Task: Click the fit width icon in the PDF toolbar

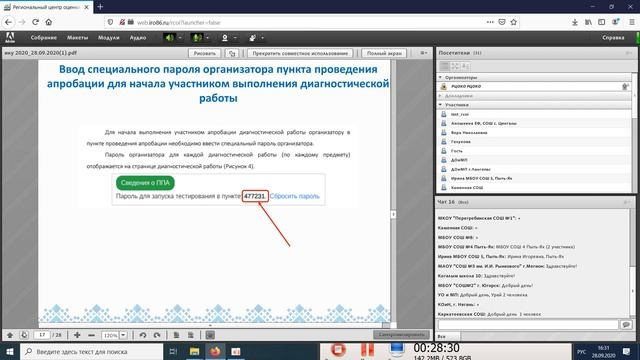Action: 191,335
